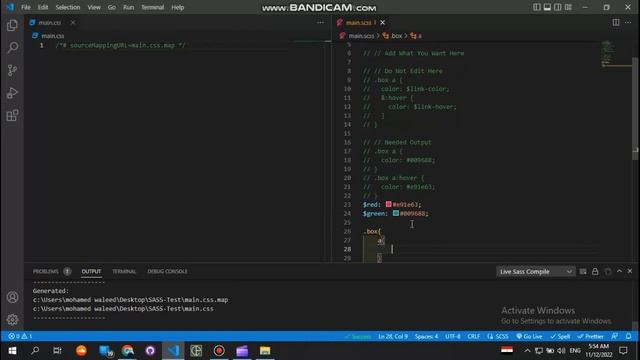640x360 pixels.
Task: Open the notifications bell in status bar
Action: pyautogui.click(x=629, y=336)
